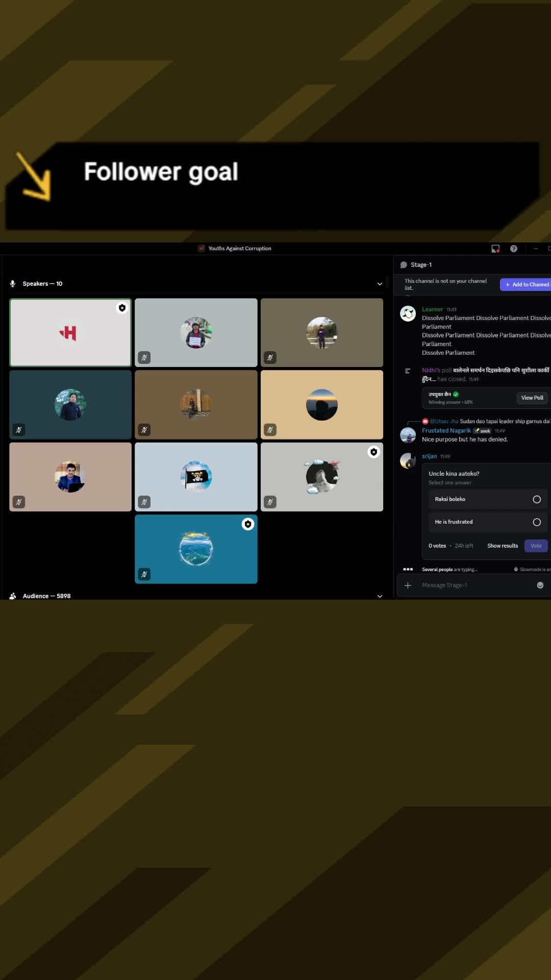This screenshot has height=980, width=551.
Task: Click the moderator badge on blue globe tile
Action: click(x=248, y=524)
